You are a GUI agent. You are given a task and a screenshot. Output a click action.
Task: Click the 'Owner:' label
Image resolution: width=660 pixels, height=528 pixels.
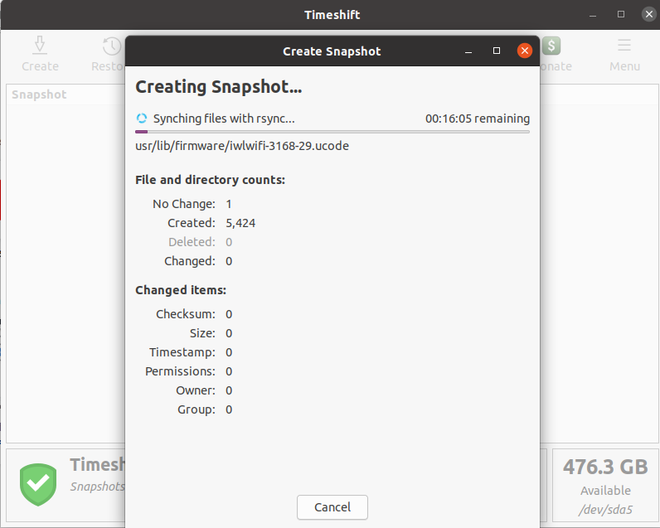coord(196,391)
